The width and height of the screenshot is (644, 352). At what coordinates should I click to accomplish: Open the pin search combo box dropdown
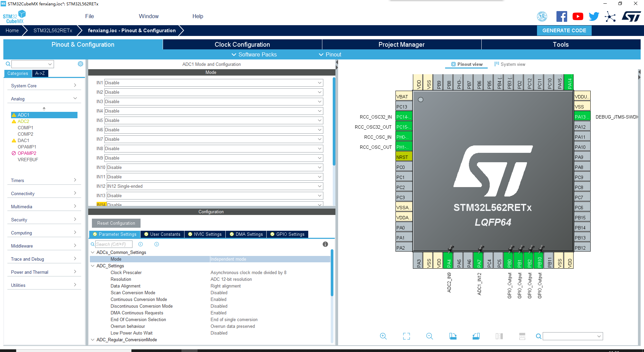coord(599,336)
